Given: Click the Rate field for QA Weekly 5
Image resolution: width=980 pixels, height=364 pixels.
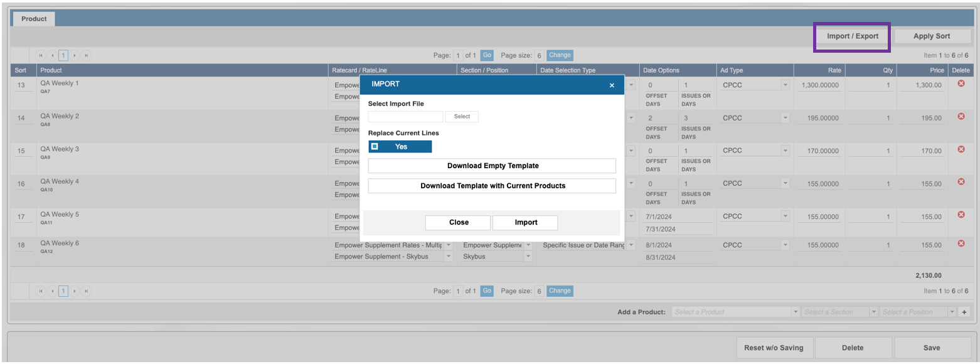Looking at the screenshot, I should click(x=819, y=217).
